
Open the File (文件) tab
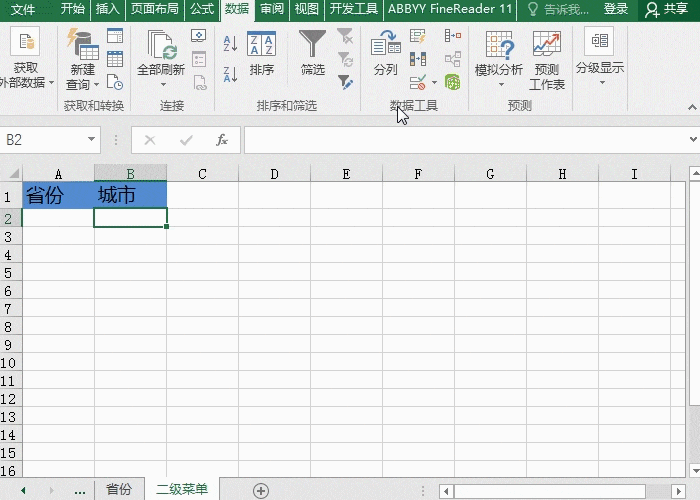tap(23, 9)
